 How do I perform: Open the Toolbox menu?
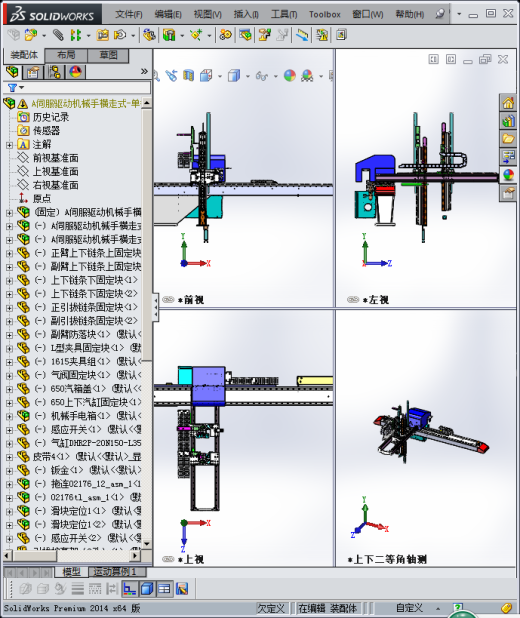pyautogui.click(x=324, y=15)
